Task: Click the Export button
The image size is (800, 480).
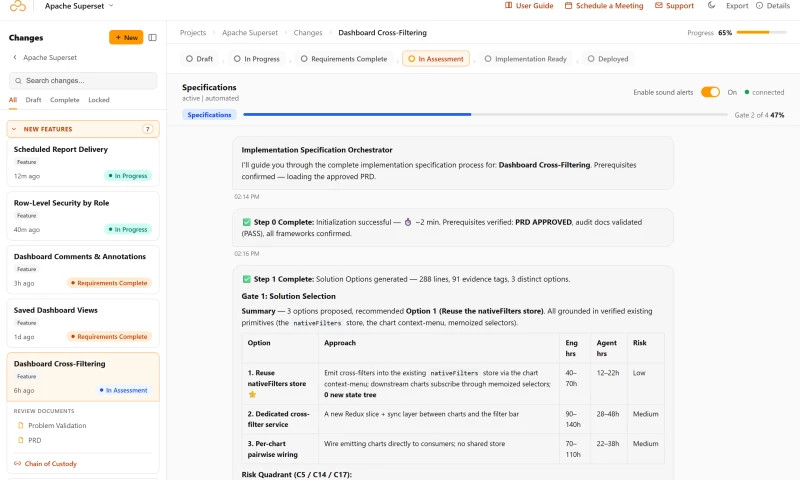Action: click(737, 6)
